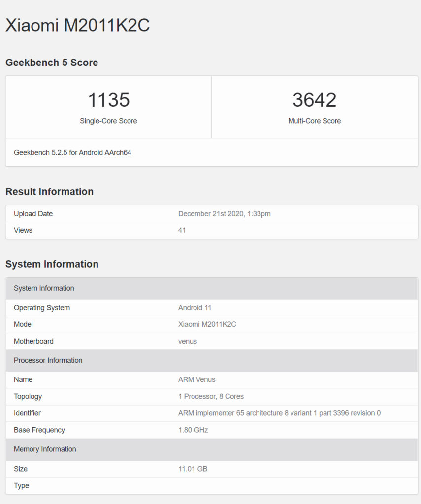Screen dimensions: 421x504
Task: Select the Result Information heading
Action: point(50,191)
